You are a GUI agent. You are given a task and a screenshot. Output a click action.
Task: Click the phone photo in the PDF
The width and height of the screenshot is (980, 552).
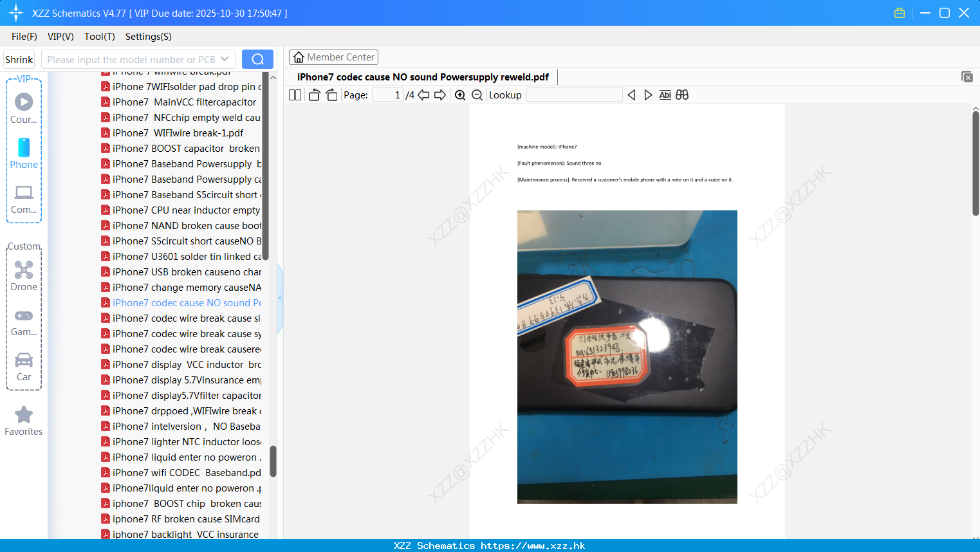click(x=627, y=356)
